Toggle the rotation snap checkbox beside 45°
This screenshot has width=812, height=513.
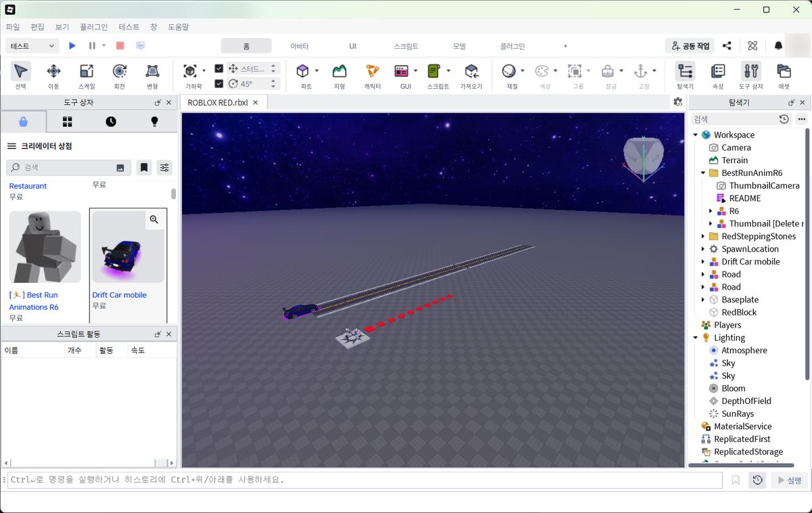point(219,84)
